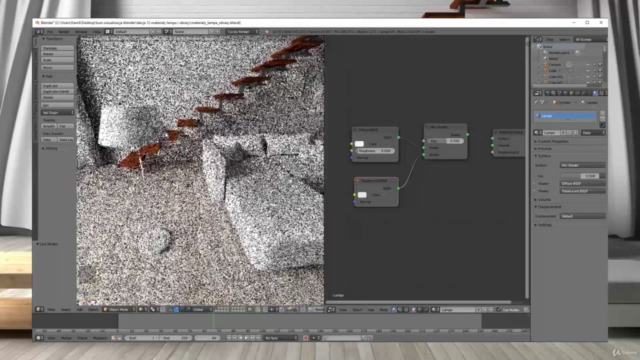Image resolution: width=640 pixels, height=360 pixels.
Task: Click the Duplicate Linked button
Action: point(58,91)
